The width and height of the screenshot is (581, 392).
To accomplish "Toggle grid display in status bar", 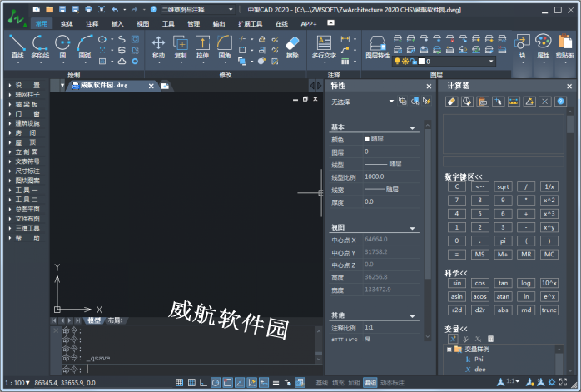I will coord(191,382).
